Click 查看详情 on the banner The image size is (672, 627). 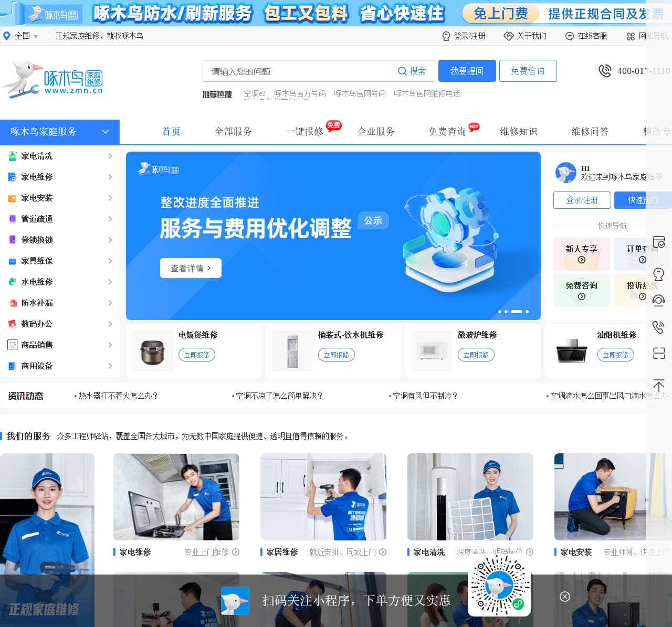(x=191, y=268)
